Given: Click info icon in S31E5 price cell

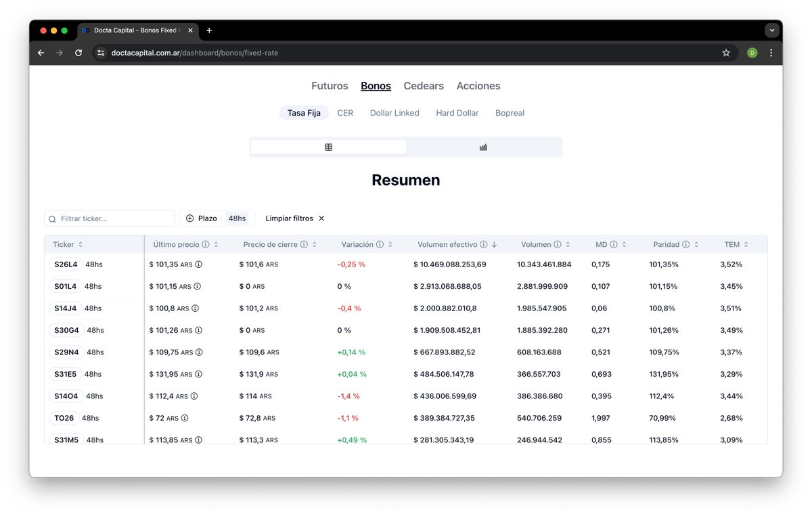Looking at the screenshot, I should [198, 374].
